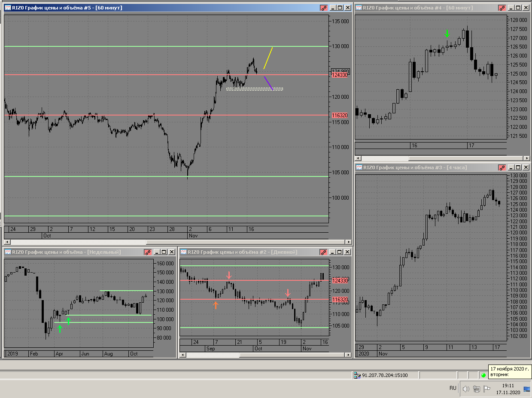The width and height of the screenshot is (532, 398).
Task: Click the link icon on the 4 часа chart #3
Action: [x=502, y=167]
